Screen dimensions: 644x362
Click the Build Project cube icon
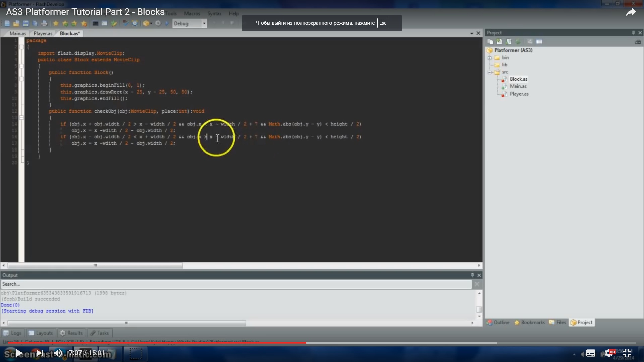[146, 23]
